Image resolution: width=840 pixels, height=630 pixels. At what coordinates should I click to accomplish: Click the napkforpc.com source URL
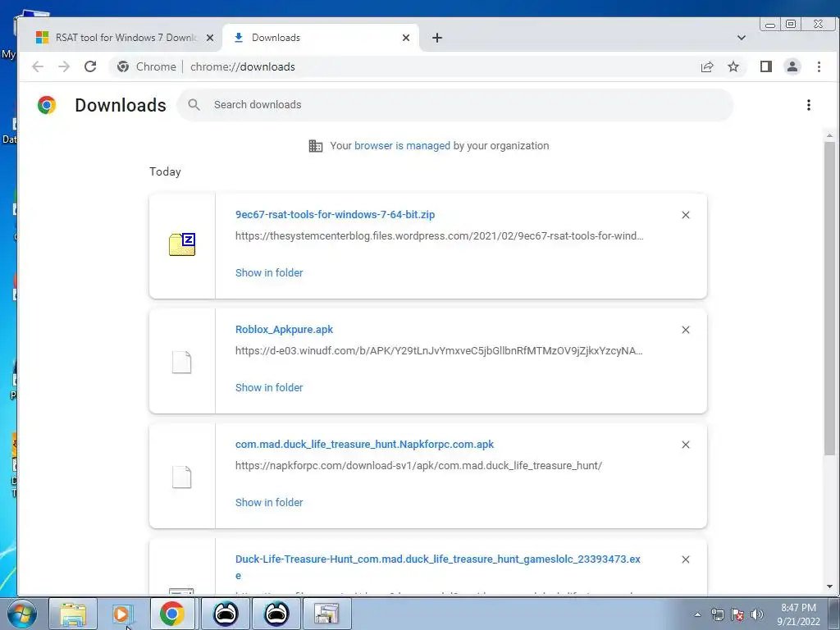pos(418,466)
